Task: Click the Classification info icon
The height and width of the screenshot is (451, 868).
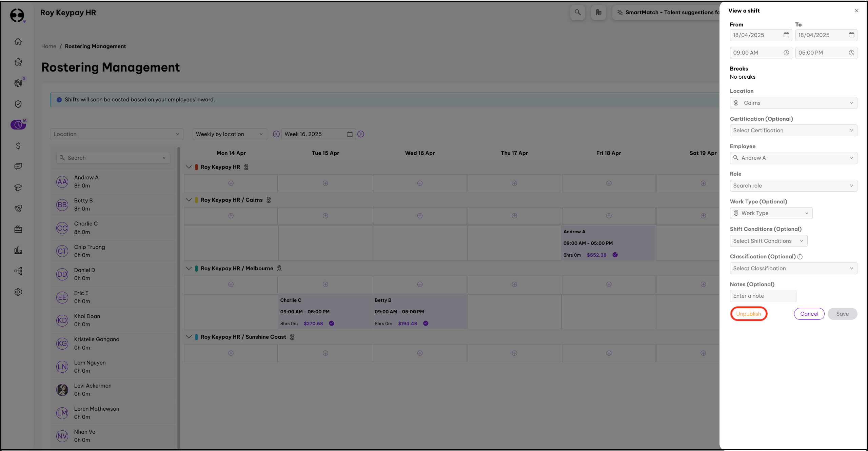Action: [800, 257]
